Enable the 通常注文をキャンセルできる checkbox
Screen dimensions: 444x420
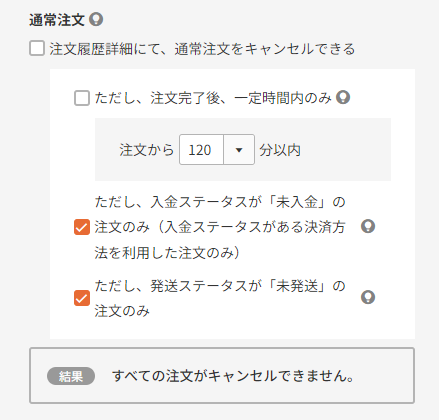(37, 49)
